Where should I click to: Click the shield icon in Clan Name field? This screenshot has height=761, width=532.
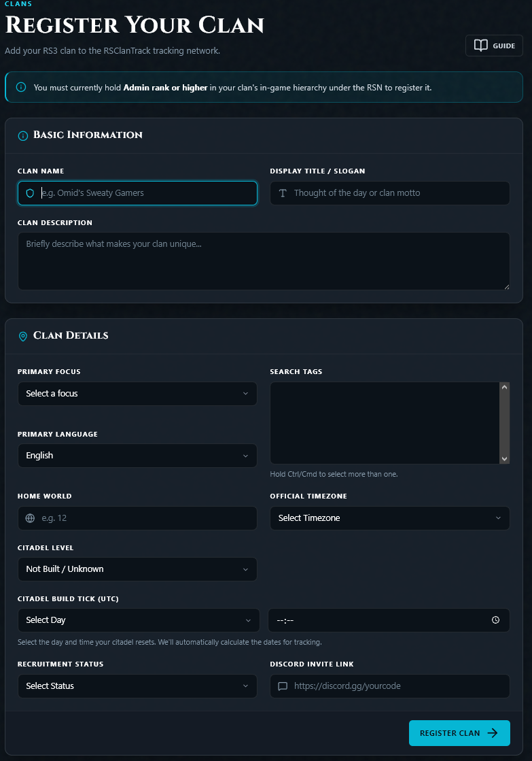point(30,193)
